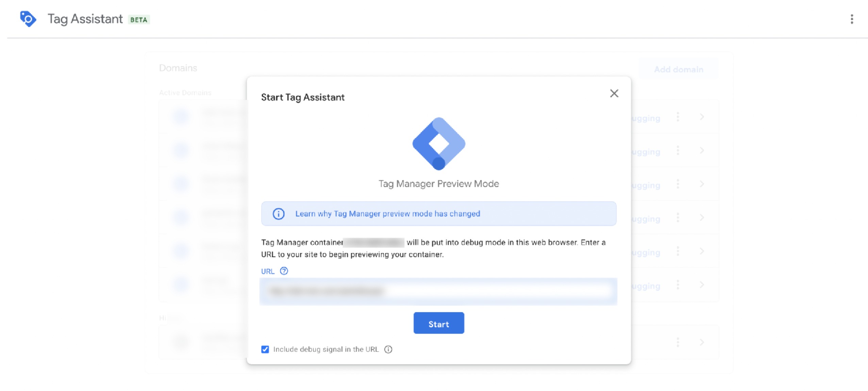Click the URL help question-mark icon
Image resolution: width=868 pixels, height=391 pixels.
coord(284,271)
